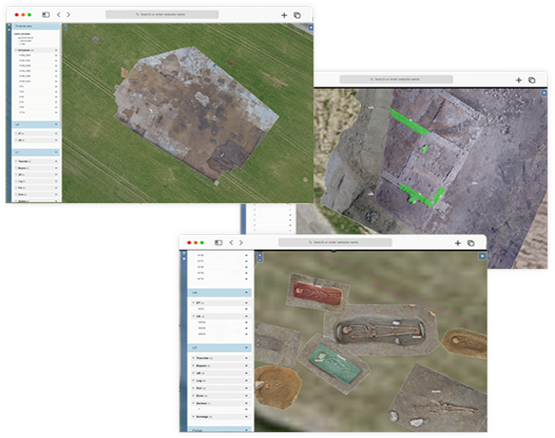The image size is (555, 438).
Task: Select first base map radio option under Fonds de carte
Action: 19,38
